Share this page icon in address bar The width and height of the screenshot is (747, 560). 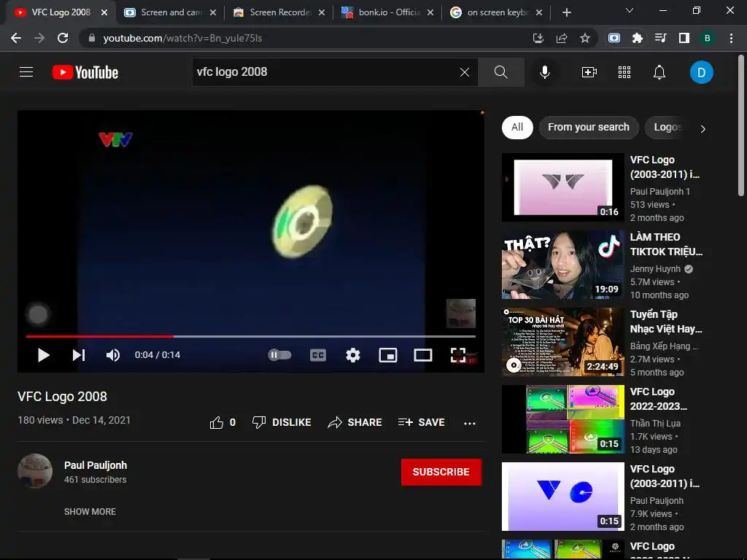tap(562, 38)
